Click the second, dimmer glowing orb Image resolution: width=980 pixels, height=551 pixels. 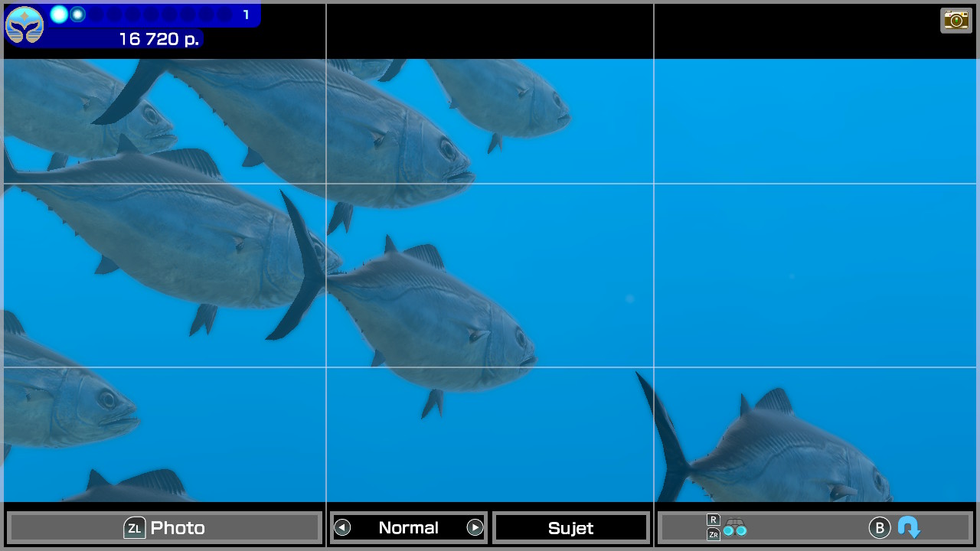(77, 14)
